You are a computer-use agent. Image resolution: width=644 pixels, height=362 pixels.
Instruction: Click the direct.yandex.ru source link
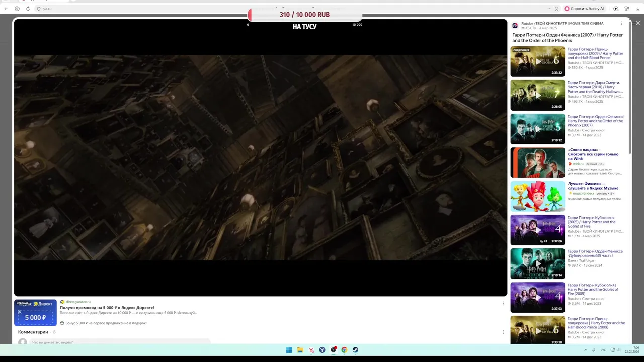[78, 302]
